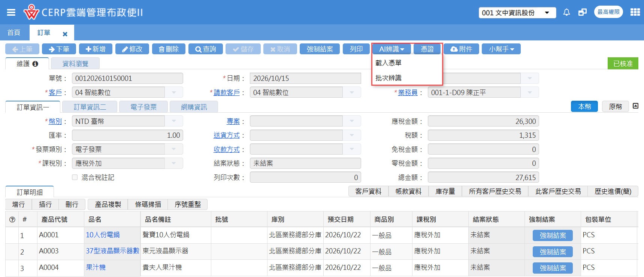This screenshot has height=277, width=644.
Task: Open the AI辨識 dropdown
Action: tap(391, 49)
